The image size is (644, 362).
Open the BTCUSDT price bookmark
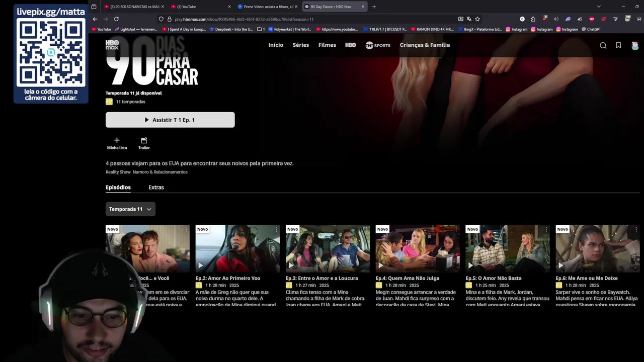click(385, 29)
